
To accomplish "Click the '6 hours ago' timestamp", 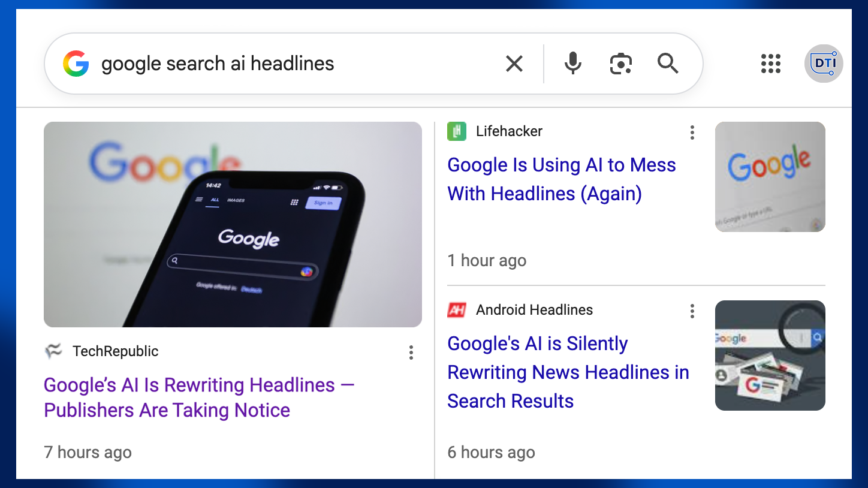I will (x=492, y=452).
